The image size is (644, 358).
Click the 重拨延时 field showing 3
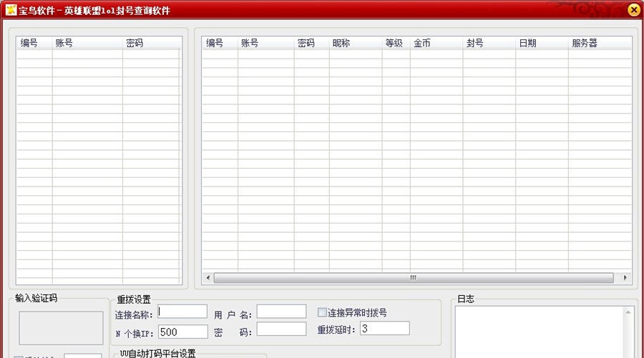tap(385, 328)
